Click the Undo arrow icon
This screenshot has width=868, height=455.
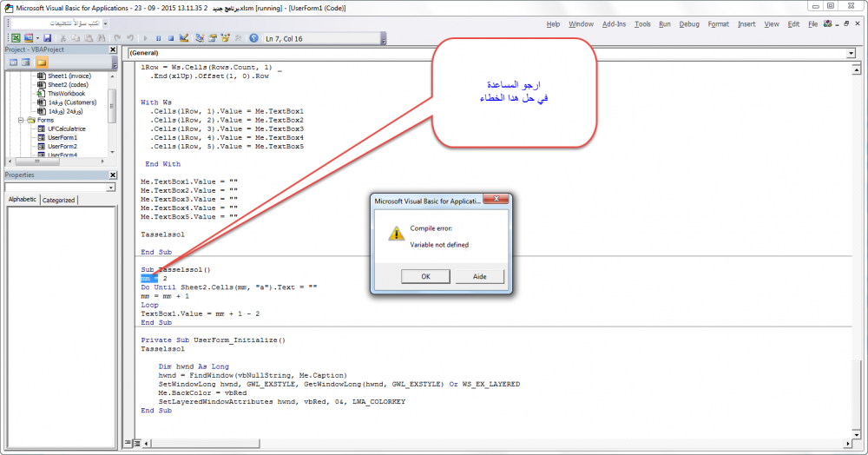[117, 38]
